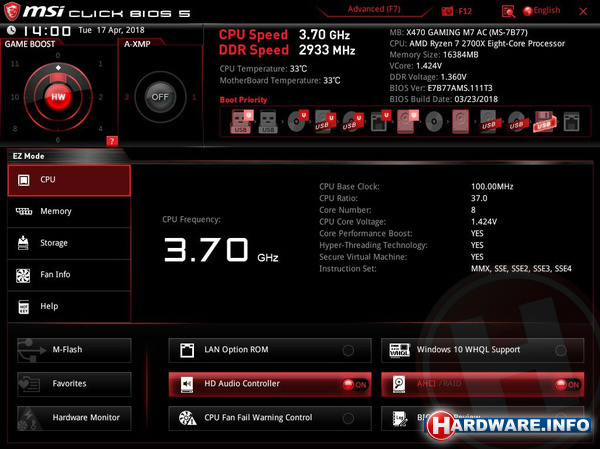The width and height of the screenshot is (600, 449).
Task: Click the MotherBoard Temperature reading
Action: [x=280, y=81]
